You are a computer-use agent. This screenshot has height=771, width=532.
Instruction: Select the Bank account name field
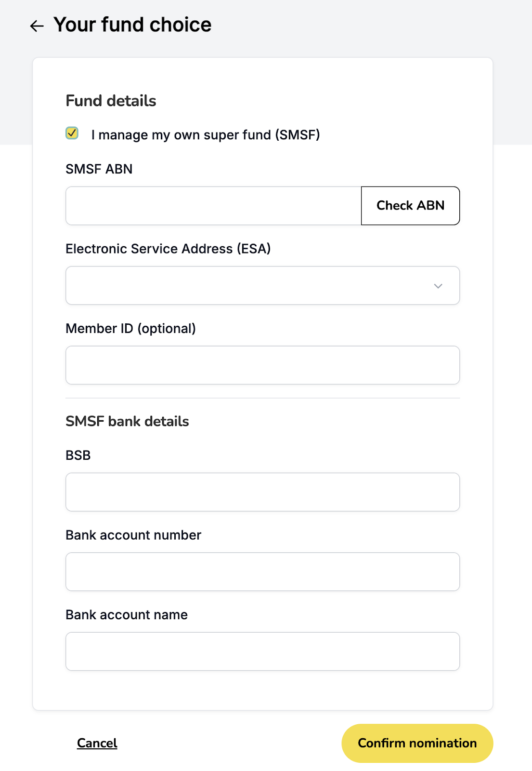(x=263, y=651)
